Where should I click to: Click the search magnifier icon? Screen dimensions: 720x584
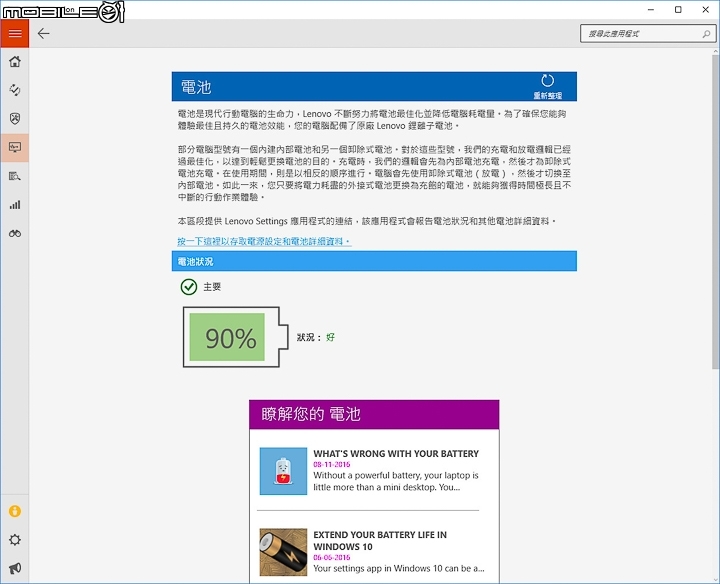(x=706, y=34)
